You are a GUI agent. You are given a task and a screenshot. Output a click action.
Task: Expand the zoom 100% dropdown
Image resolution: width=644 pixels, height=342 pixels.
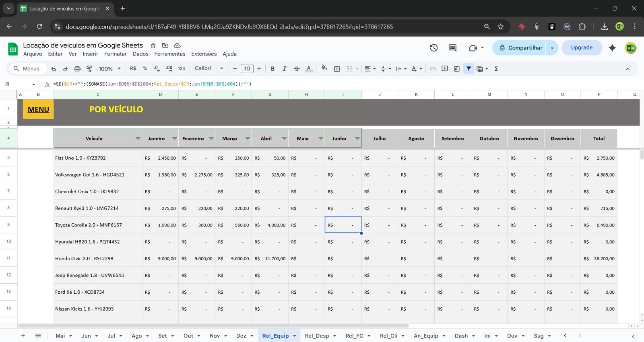109,69
